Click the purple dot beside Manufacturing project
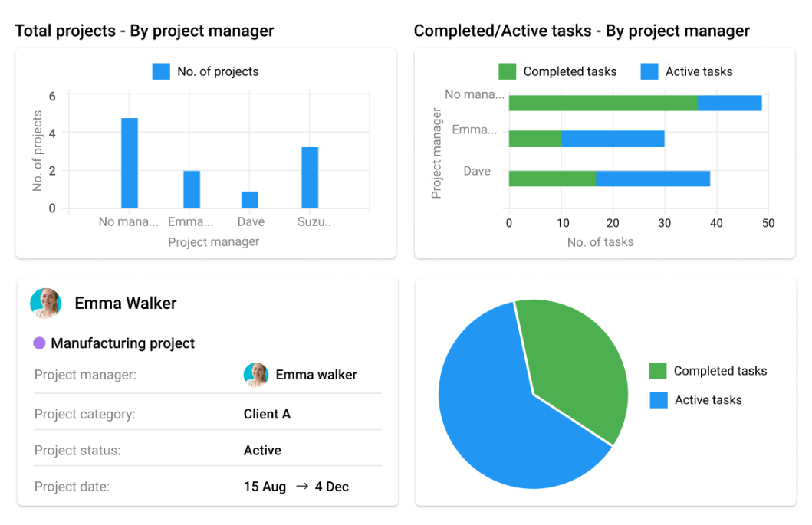812x525 pixels. 39,343
